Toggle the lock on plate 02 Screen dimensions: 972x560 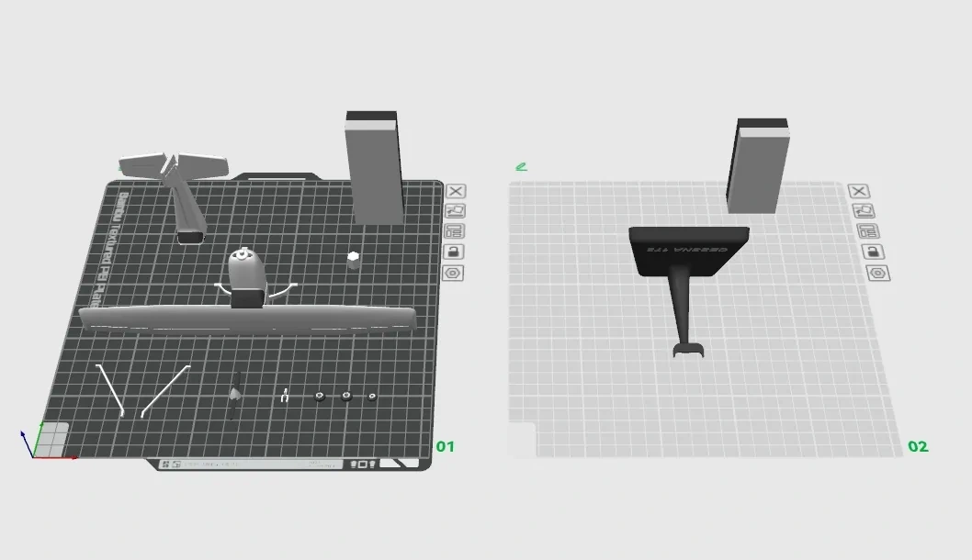tap(873, 252)
